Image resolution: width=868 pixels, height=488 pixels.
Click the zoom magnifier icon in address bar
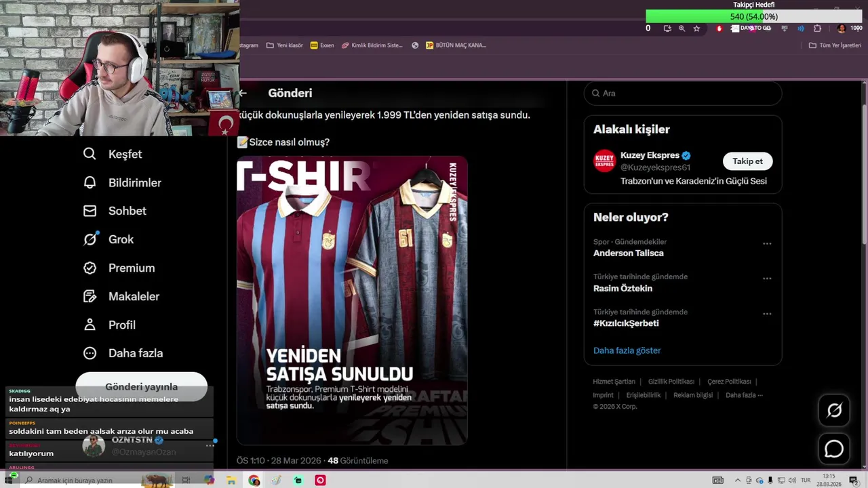pyautogui.click(x=682, y=28)
